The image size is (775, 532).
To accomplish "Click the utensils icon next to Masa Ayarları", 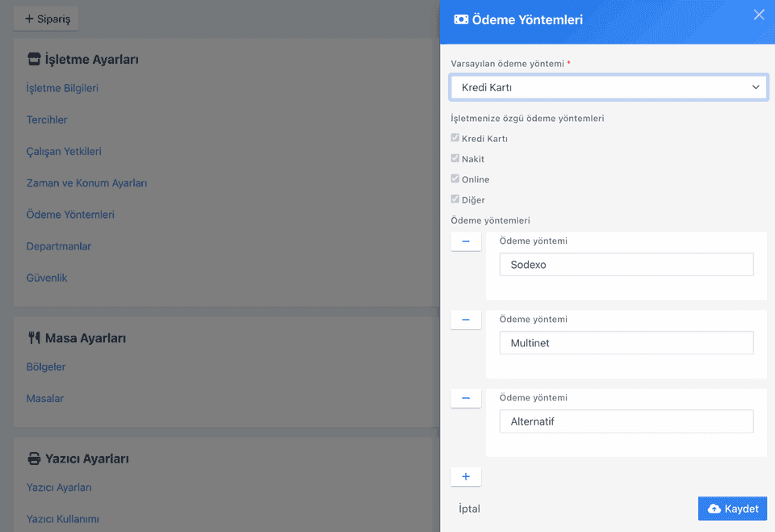I will [x=34, y=338].
